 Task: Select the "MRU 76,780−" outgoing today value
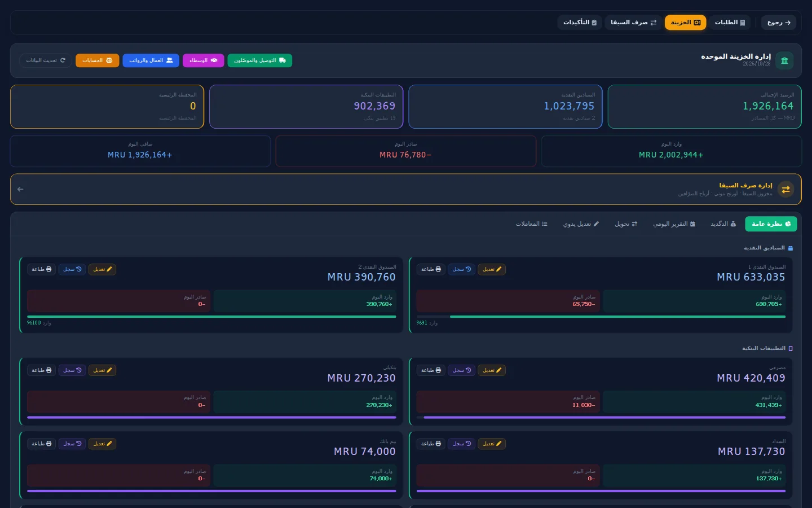coord(405,155)
